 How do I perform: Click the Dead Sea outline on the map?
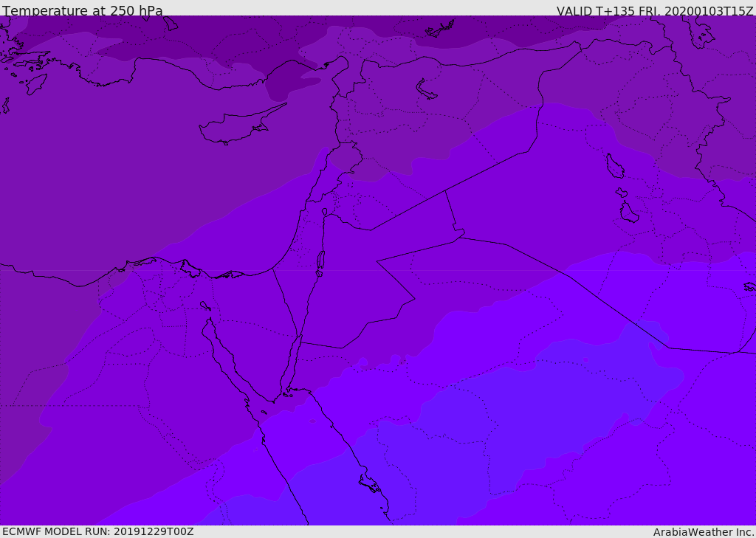coord(320,263)
